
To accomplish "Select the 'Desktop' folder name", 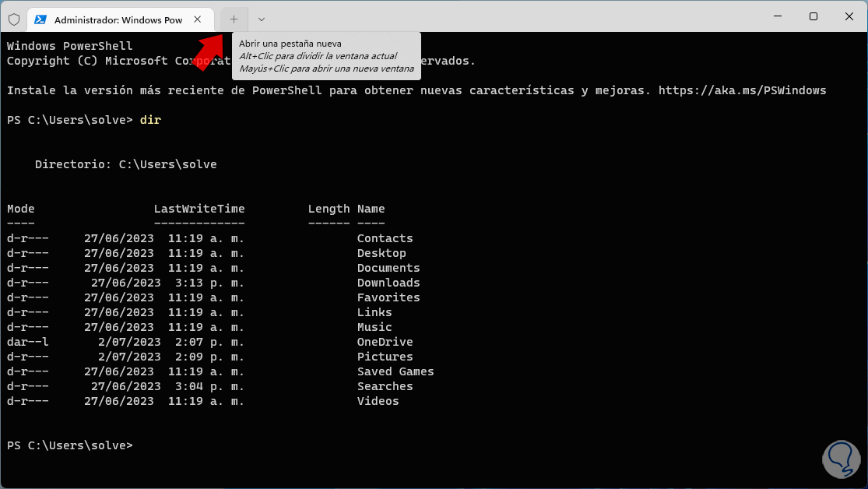I will click(381, 253).
